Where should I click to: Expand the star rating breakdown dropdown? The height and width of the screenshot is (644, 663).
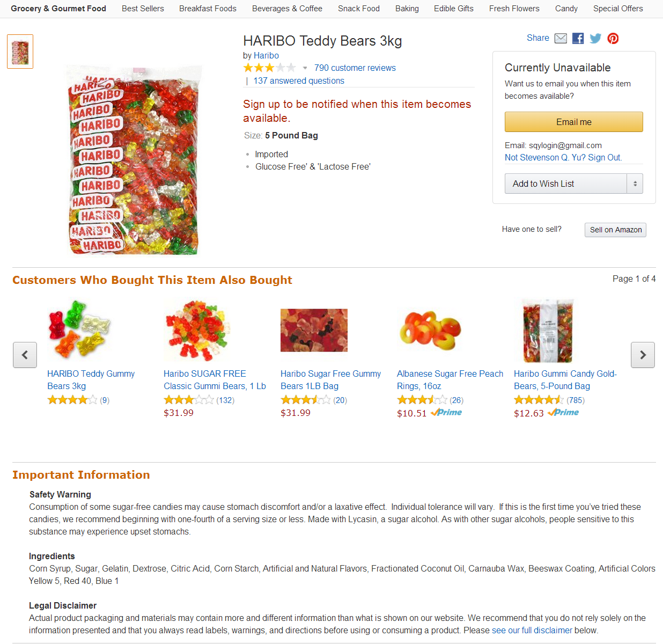click(x=305, y=68)
